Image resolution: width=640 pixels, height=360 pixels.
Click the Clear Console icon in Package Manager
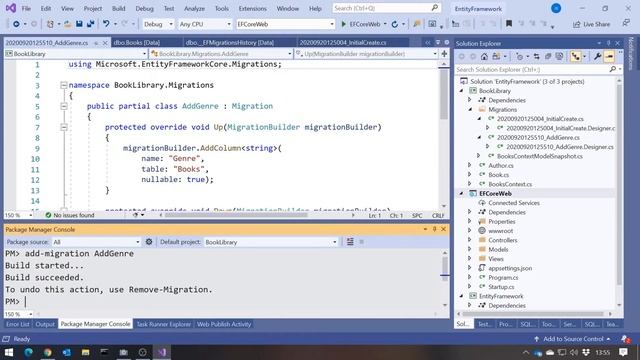click(350, 242)
